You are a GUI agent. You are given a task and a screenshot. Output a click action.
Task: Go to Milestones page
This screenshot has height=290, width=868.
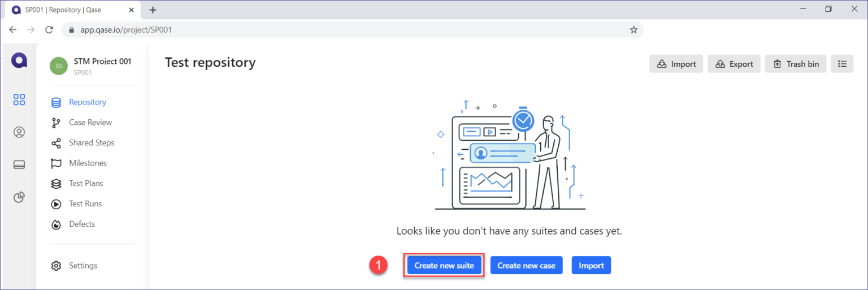coord(88,163)
